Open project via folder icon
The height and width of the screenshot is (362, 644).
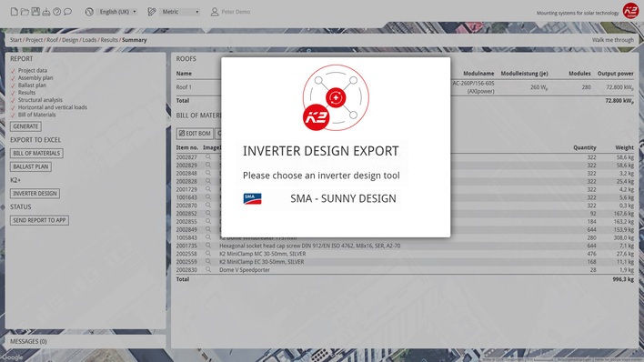click(x=25, y=12)
